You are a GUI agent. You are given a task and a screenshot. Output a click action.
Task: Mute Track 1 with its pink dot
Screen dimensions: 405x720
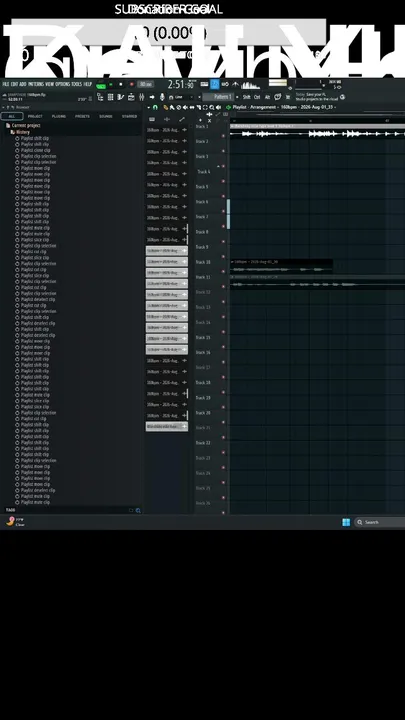tap(224, 136)
